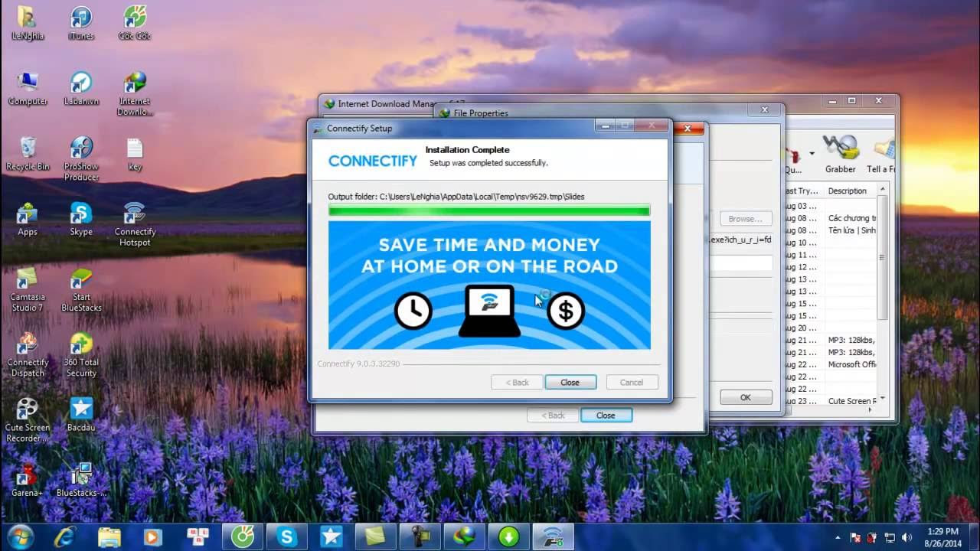
Task: Sort IDM list by Description column
Action: point(850,191)
